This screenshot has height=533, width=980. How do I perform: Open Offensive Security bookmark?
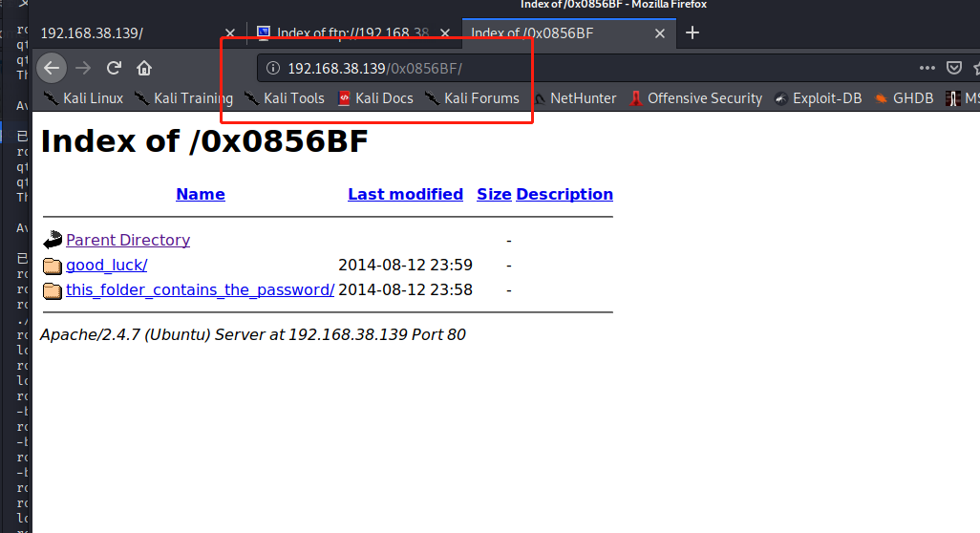(x=695, y=98)
